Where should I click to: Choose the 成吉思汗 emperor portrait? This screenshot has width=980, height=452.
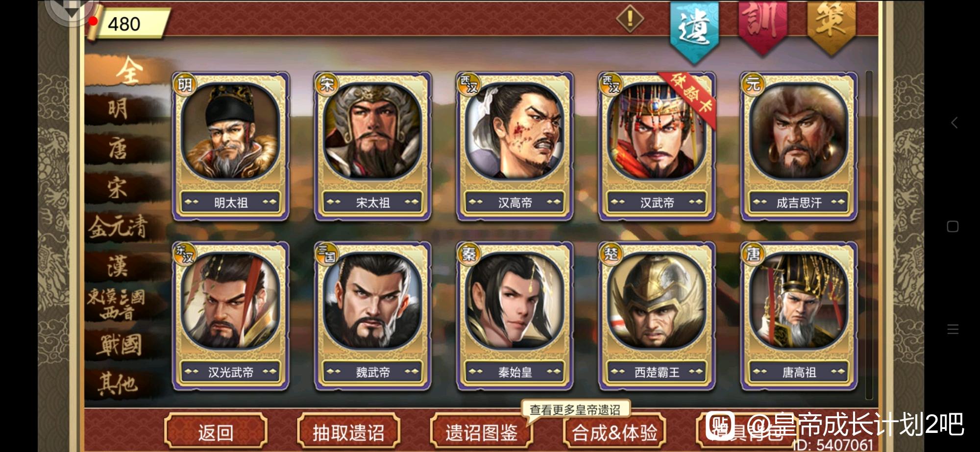coord(799,146)
